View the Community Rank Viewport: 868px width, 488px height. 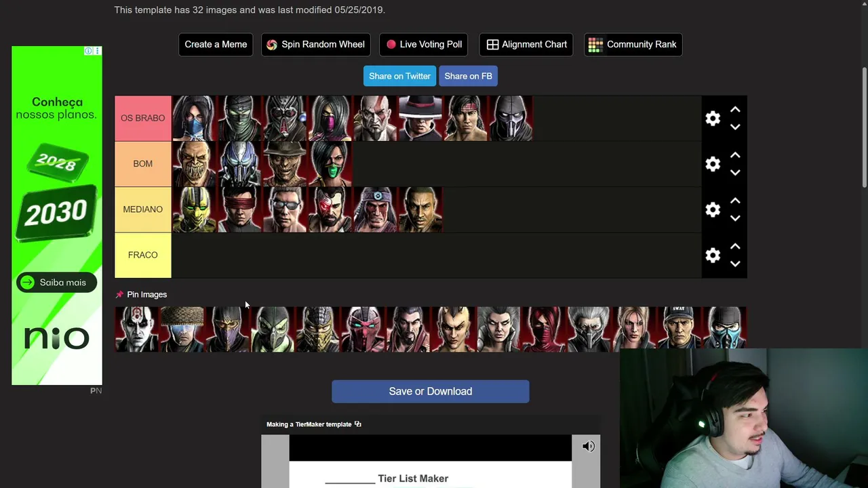[633, 45]
